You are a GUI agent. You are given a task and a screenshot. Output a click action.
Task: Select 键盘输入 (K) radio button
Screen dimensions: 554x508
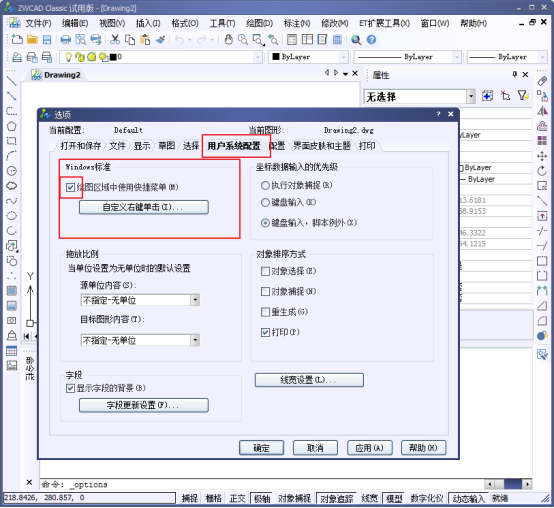click(265, 202)
